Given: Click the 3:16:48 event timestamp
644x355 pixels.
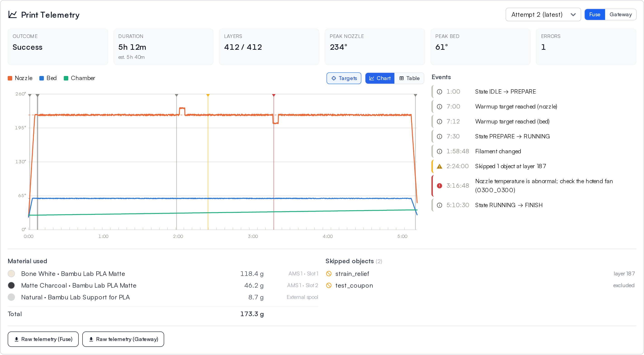Looking at the screenshot, I should coord(457,186).
